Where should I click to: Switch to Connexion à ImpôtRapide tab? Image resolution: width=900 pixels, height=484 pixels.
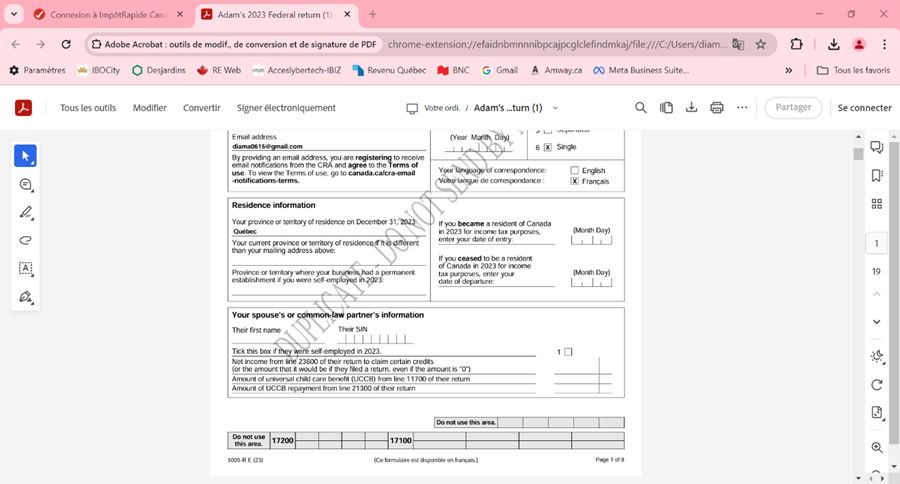coord(109,15)
